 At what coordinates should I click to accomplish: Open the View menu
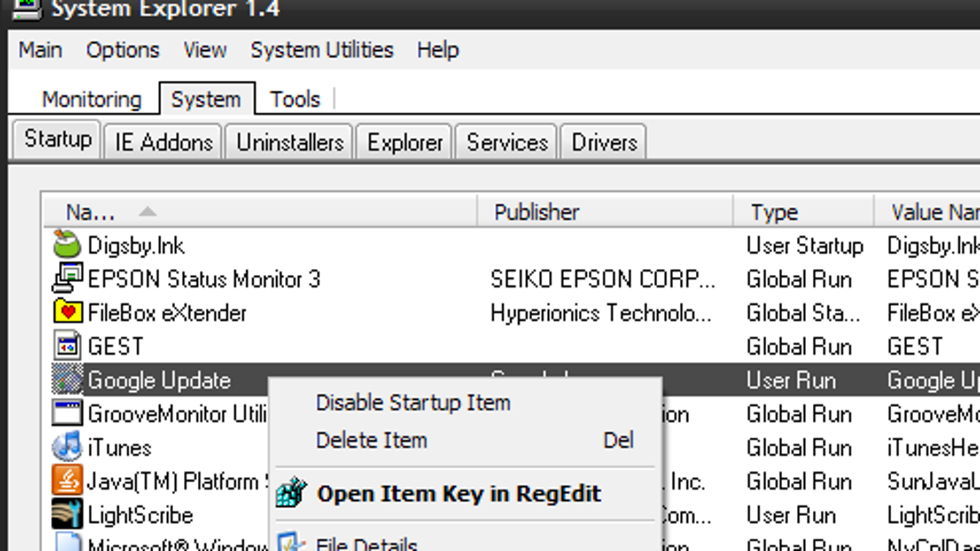pos(205,50)
